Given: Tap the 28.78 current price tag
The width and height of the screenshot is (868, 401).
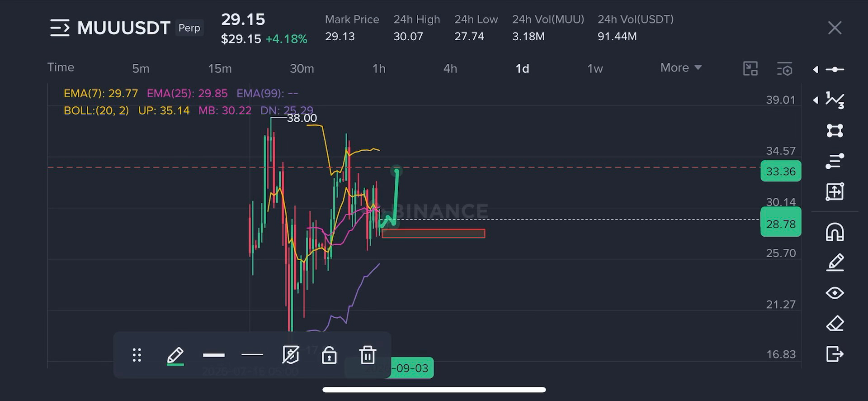Looking at the screenshot, I should pos(781,222).
